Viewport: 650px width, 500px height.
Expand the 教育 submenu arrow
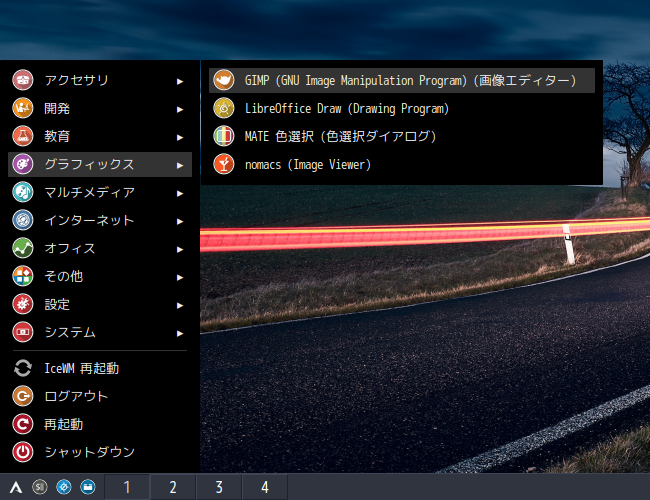click(180, 137)
